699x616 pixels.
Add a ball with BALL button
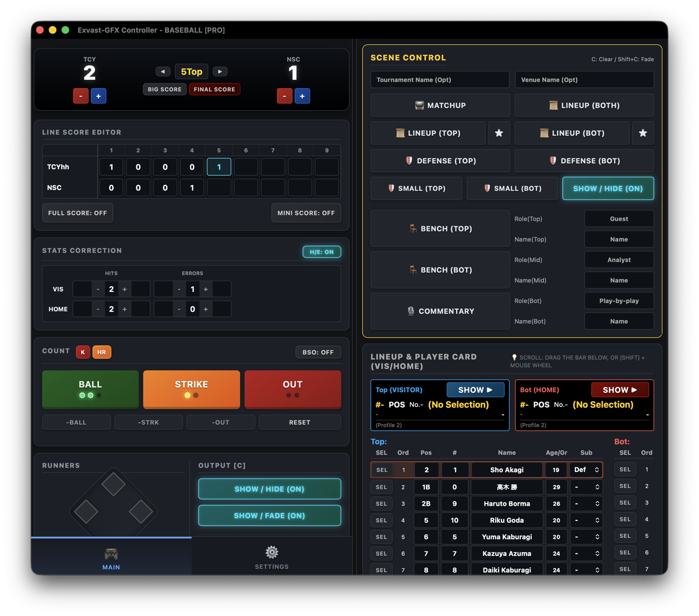pos(90,389)
